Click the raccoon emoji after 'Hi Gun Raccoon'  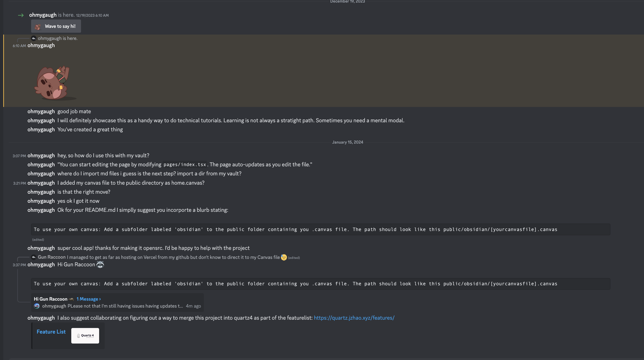tap(100, 265)
